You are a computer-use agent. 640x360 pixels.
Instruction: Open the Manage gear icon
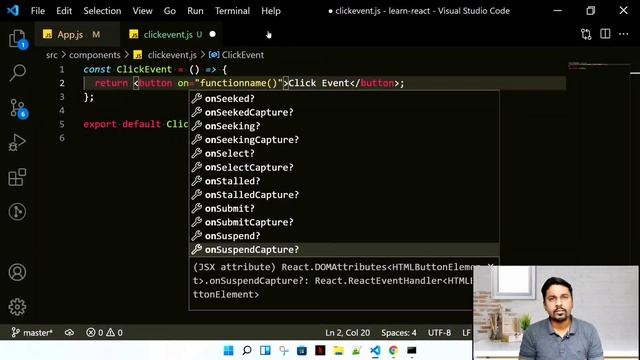[x=17, y=307]
